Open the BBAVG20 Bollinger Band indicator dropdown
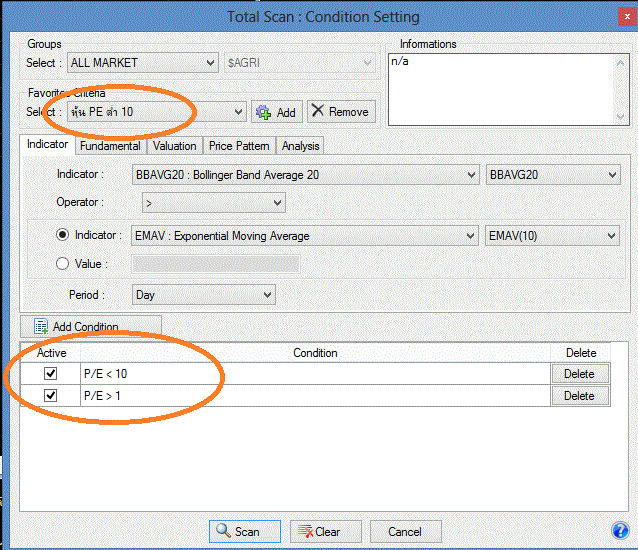 coord(306,175)
